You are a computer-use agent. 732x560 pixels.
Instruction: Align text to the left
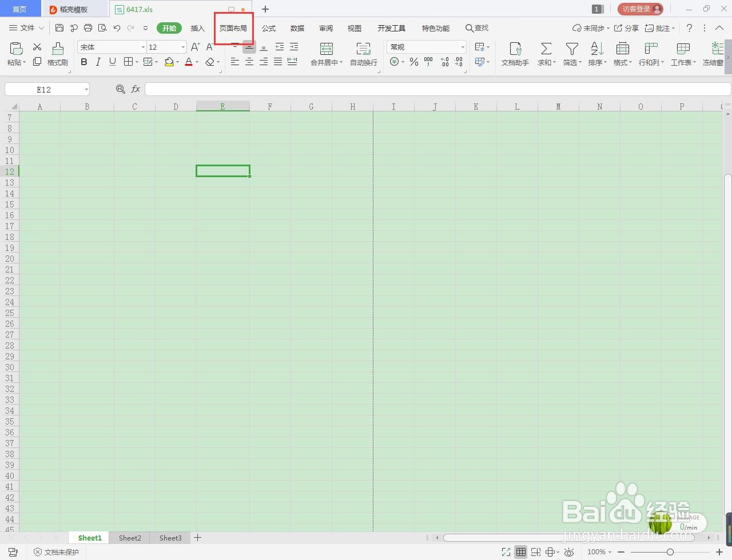coord(235,62)
